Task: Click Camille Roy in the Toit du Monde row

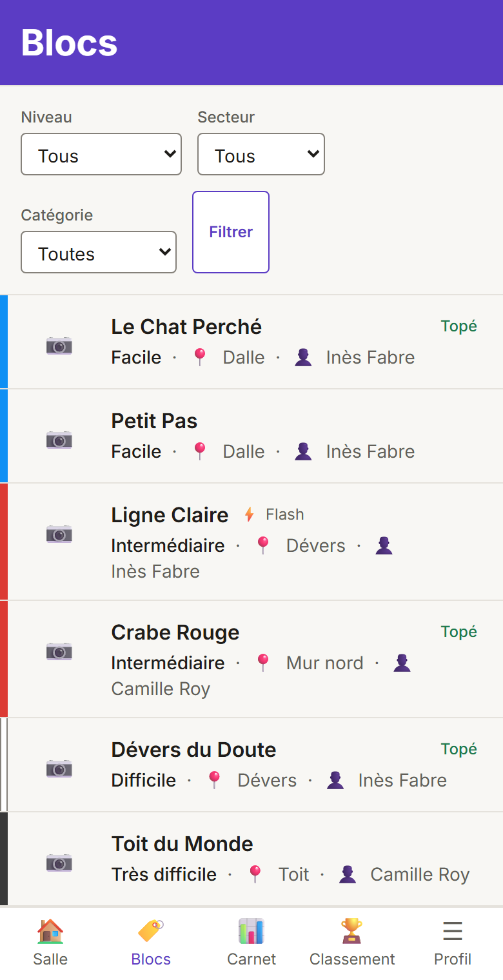Action: point(420,874)
